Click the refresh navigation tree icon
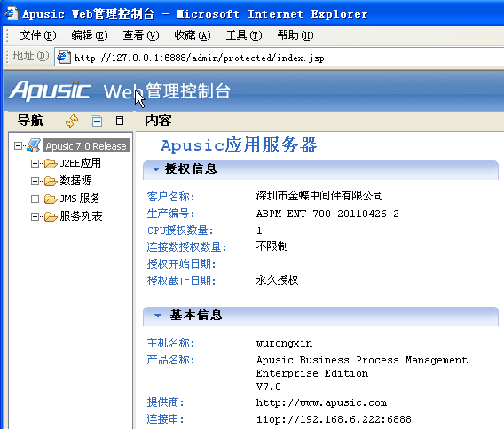 [71, 121]
